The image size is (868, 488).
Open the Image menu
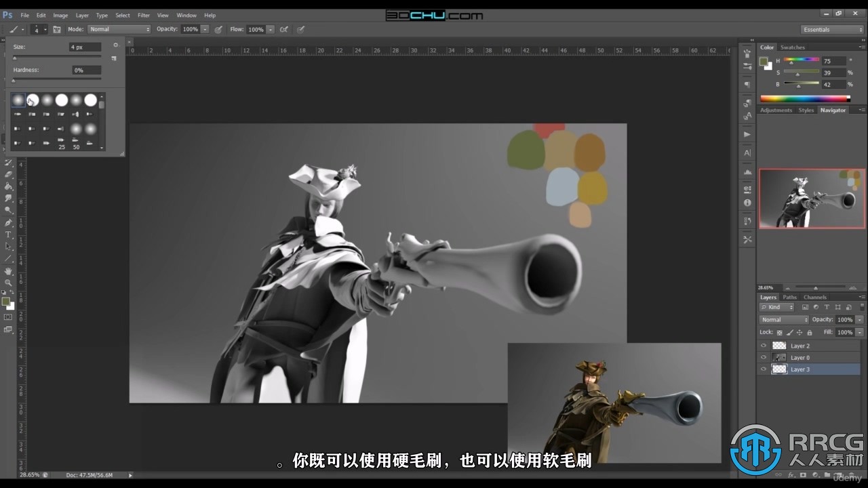pos(60,15)
